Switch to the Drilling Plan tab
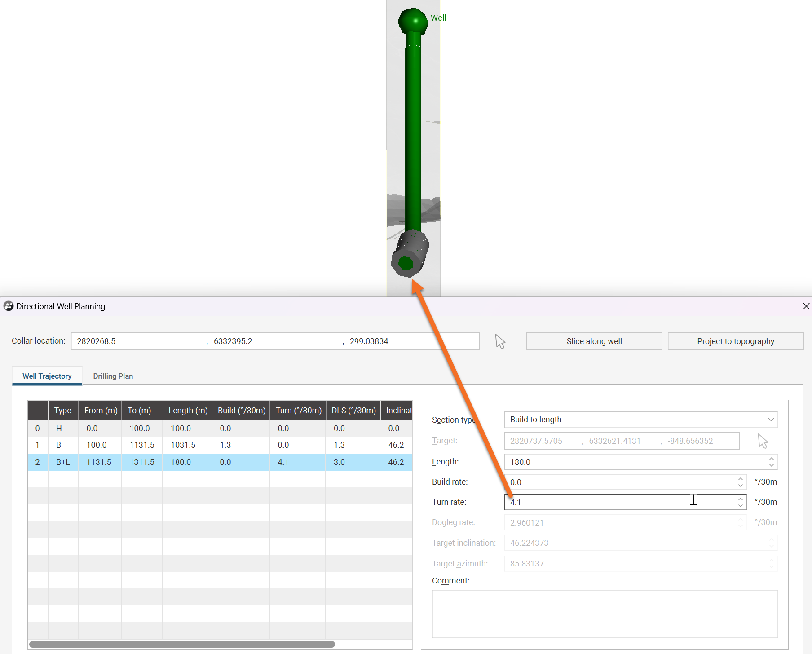 click(x=113, y=376)
